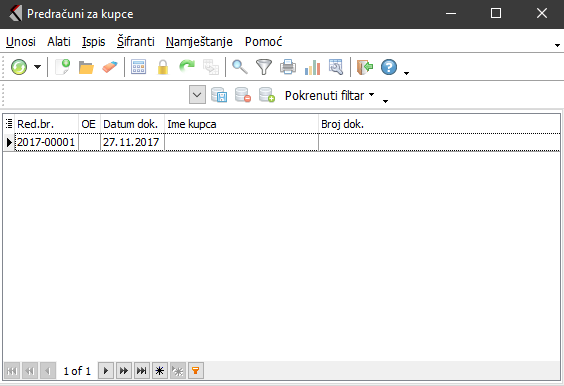
Task: Expand main toolbar overflow arrow
Action: pos(406,73)
